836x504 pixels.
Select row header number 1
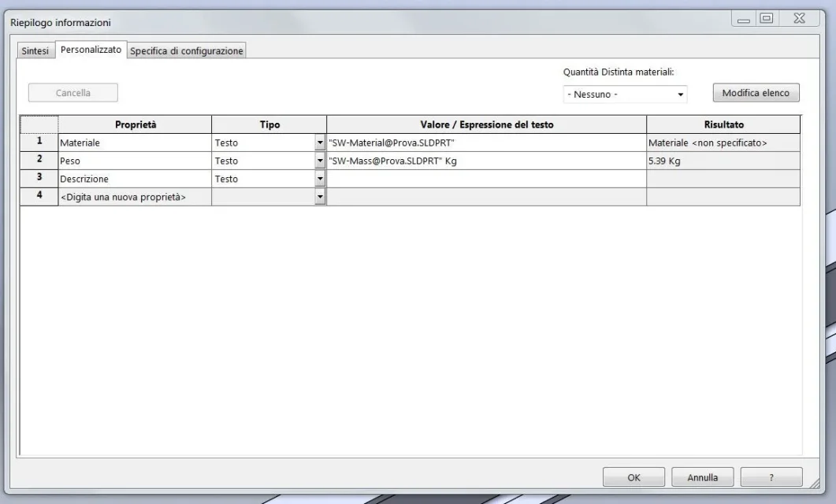click(39, 143)
